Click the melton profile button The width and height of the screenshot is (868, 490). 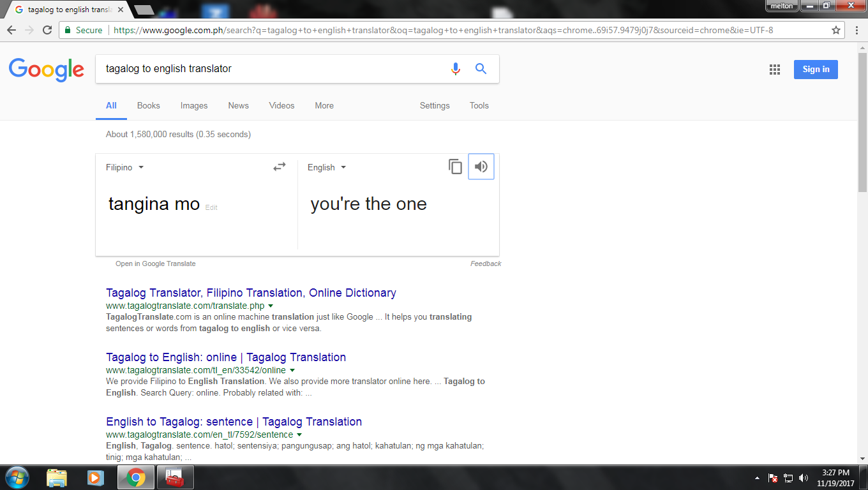tap(782, 6)
